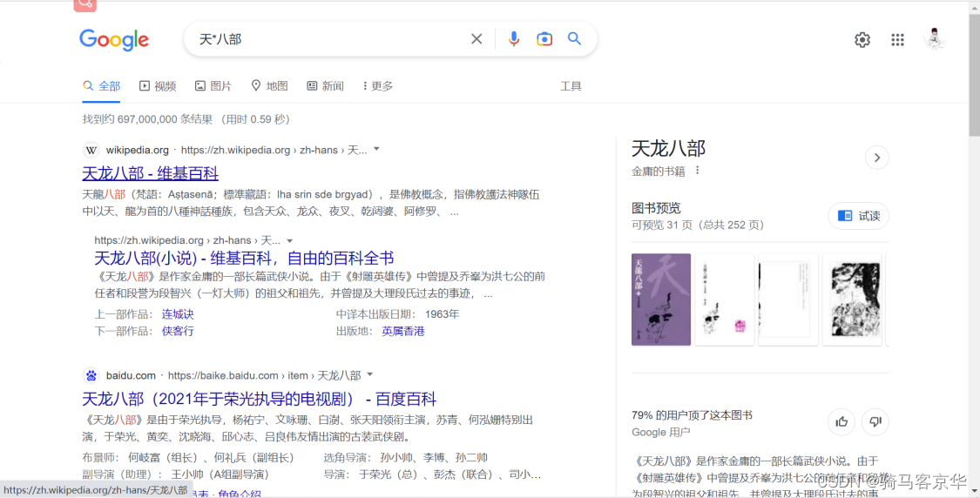Image resolution: width=980 pixels, height=498 pixels.
Task: Open the 工具 search tools
Action: pyautogui.click(x=571, y=86)
